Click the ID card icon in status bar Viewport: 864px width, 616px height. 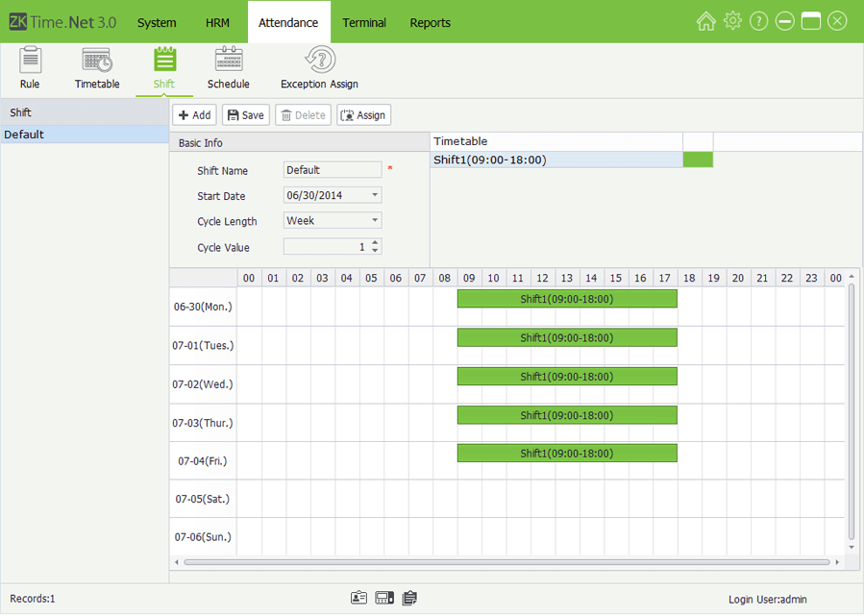[x=358, y=598]
